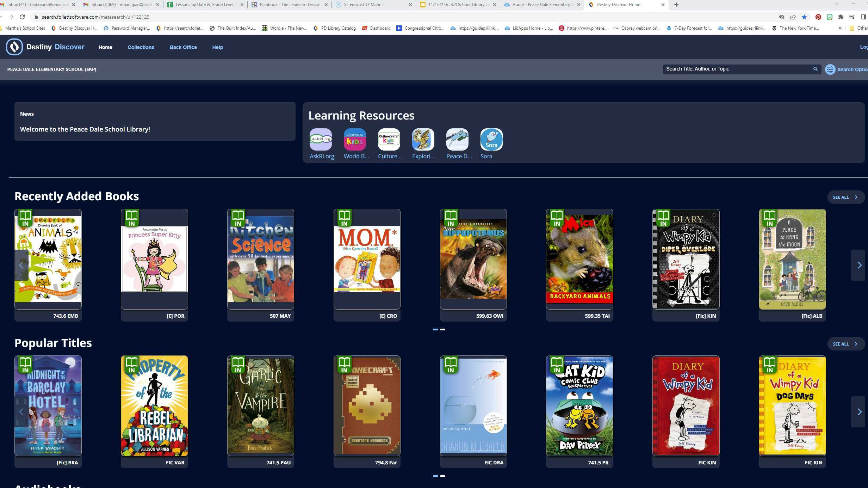
Task: Select the second pagination dot under Recently Added
Action: [443, 329]
